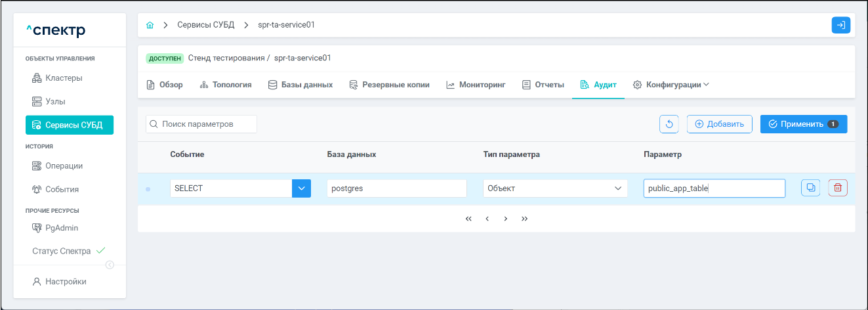Click the logout icon at top right

(840, 25)
